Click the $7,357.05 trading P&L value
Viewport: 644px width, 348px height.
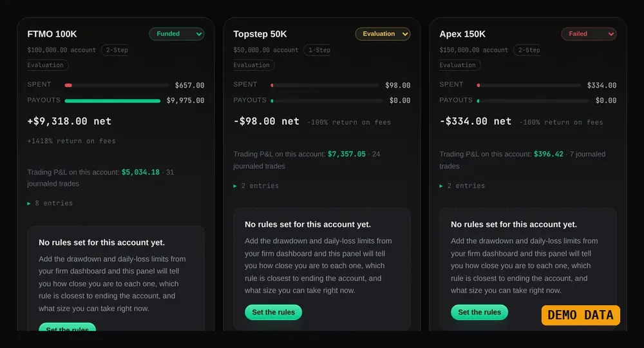(346, 154)
